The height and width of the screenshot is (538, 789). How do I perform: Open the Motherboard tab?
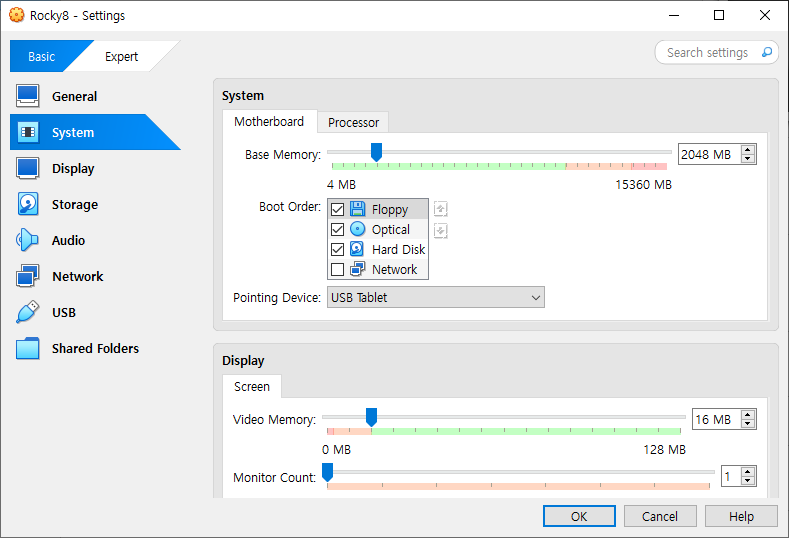click(269, 122)
